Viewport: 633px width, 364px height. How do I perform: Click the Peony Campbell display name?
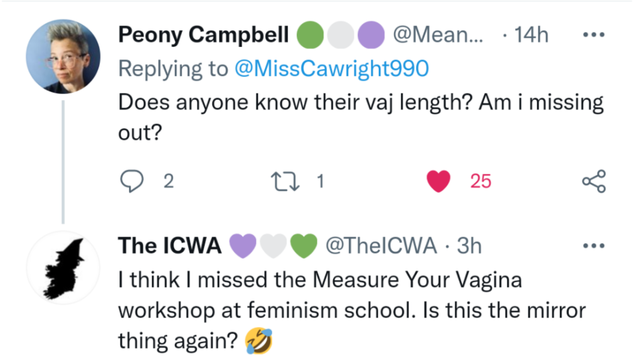203,35
